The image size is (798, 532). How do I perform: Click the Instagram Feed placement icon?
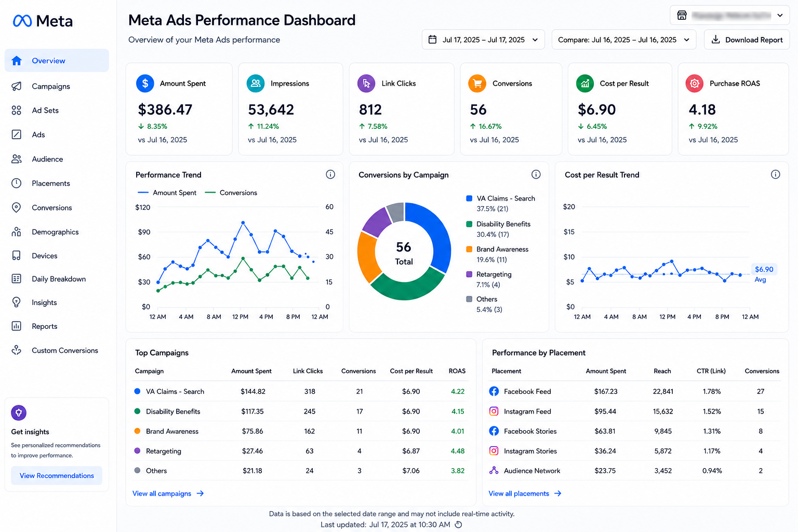coord(494,411)
